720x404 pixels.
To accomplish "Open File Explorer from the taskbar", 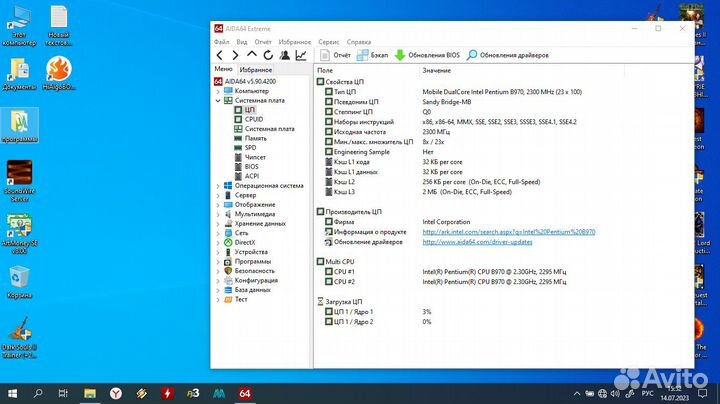I will [x=90, y=393].
